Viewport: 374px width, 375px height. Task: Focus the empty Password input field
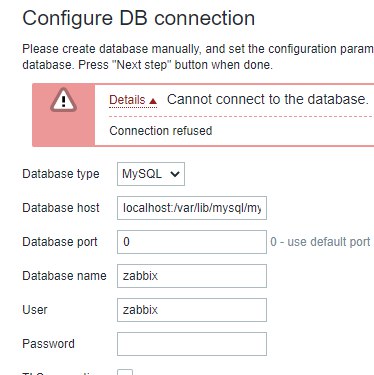(192, 344)
